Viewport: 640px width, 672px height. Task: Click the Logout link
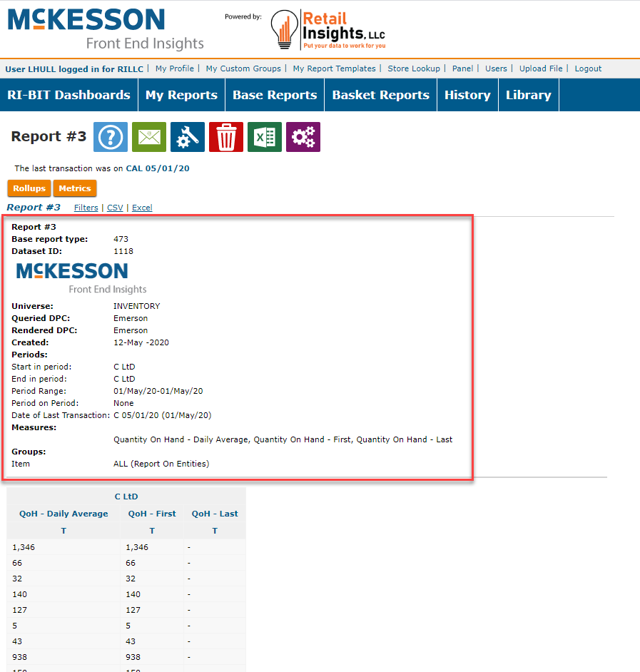pyautogui.click(x=588, y=68)
